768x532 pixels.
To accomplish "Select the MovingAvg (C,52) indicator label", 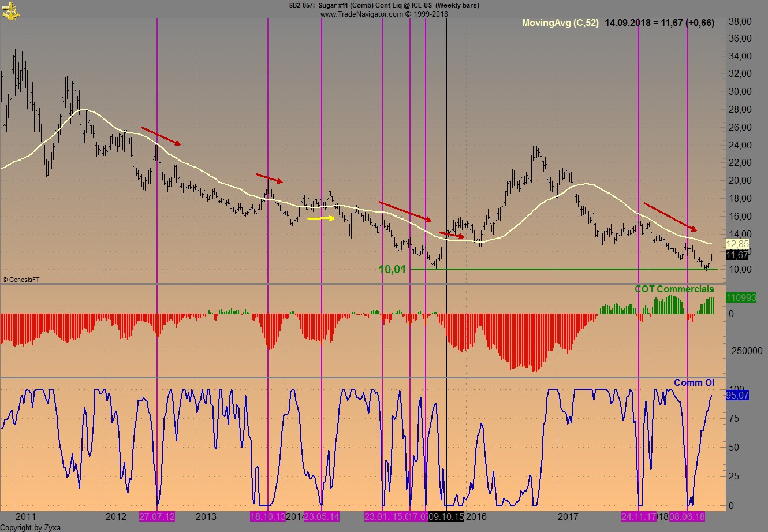I will [560, 23].
